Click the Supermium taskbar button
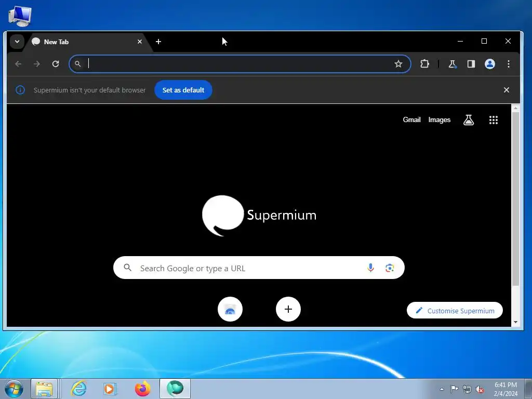 pos(175,389)
